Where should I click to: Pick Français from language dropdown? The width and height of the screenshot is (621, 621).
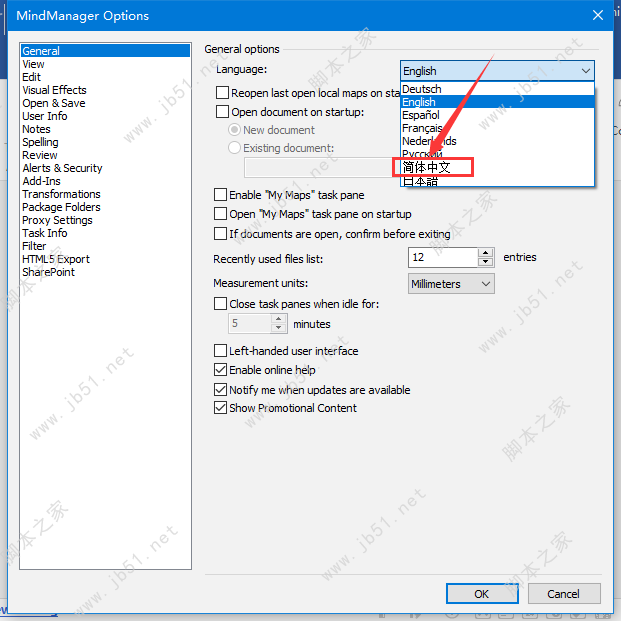(497, 128)
